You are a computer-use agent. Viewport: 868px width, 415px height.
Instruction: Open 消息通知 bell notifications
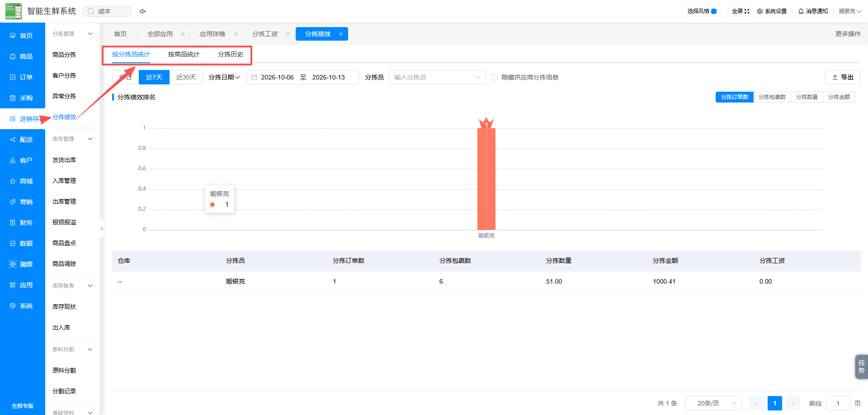pyautogui.click(x=801, y=11)
